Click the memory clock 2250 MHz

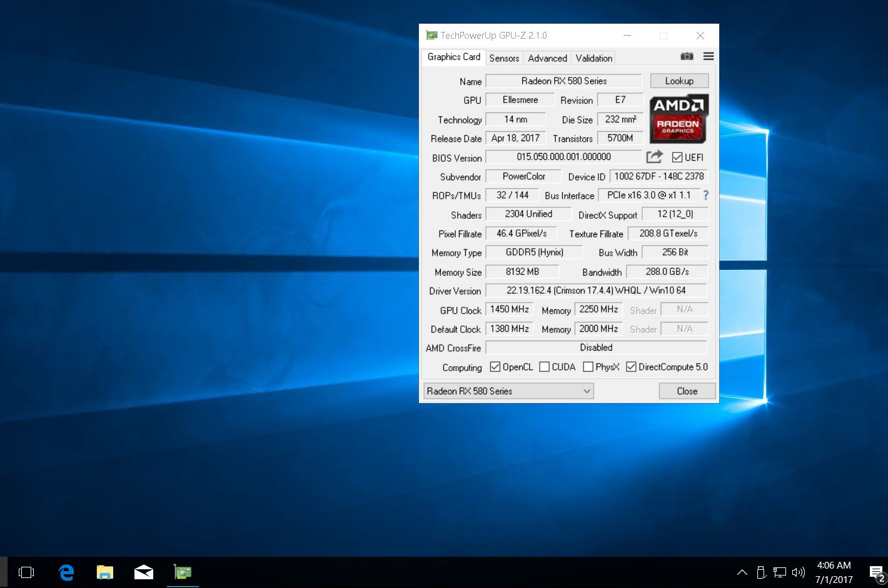pyautogui.click(x=598, y=309)
